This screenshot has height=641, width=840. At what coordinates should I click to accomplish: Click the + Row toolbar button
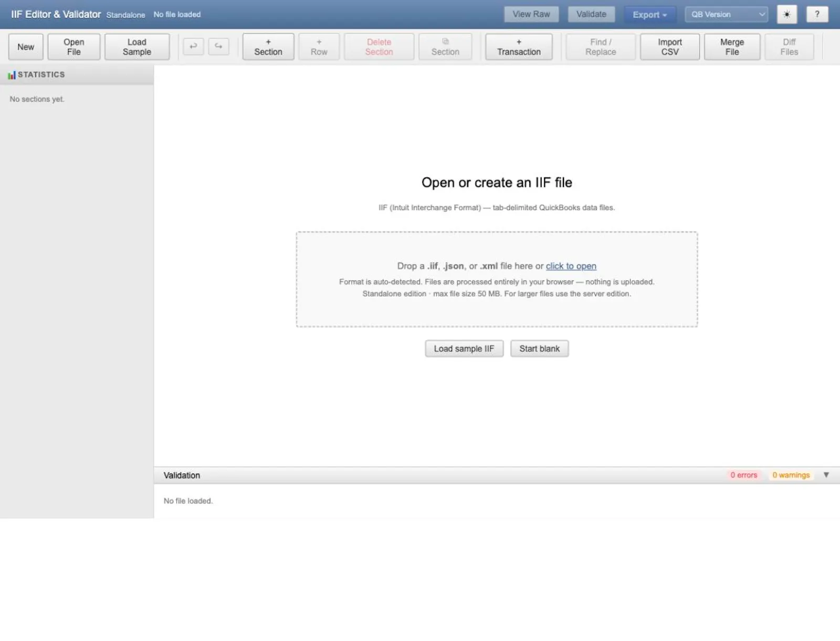coord(319,47)
